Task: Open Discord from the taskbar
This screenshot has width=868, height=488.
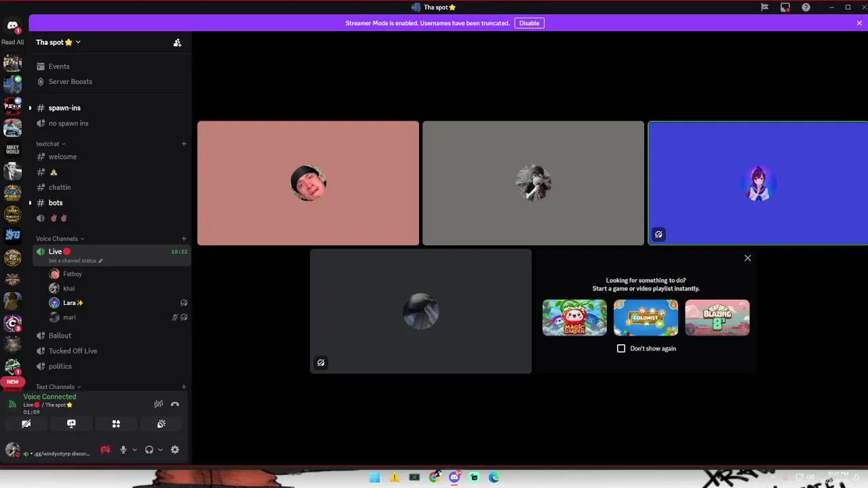Action: click(454, 477)
